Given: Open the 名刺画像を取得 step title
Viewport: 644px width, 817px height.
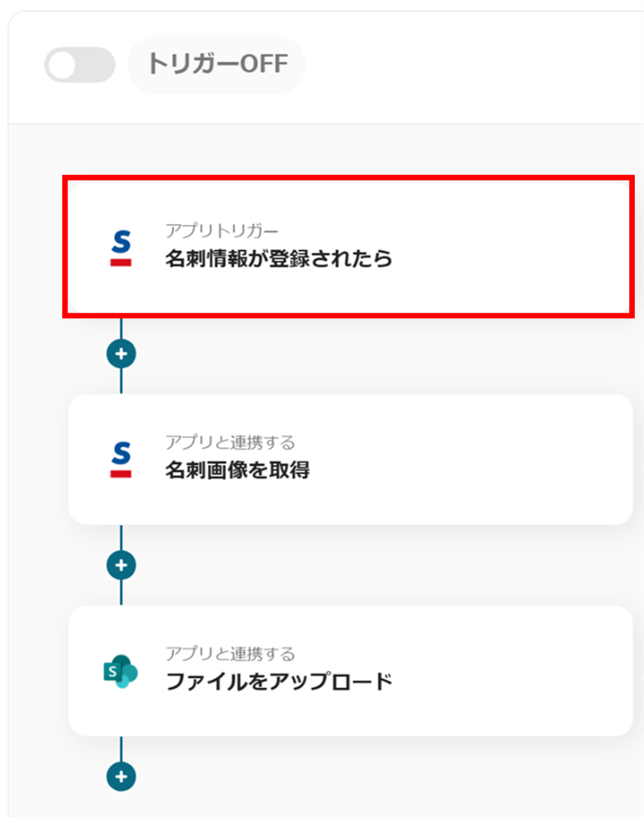Looking at the screenshot, I should tap(237, 470).
